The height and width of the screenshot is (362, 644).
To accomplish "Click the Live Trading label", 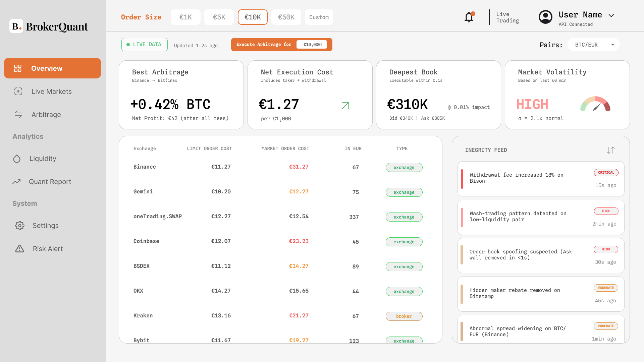I will [x=507, y=17].
